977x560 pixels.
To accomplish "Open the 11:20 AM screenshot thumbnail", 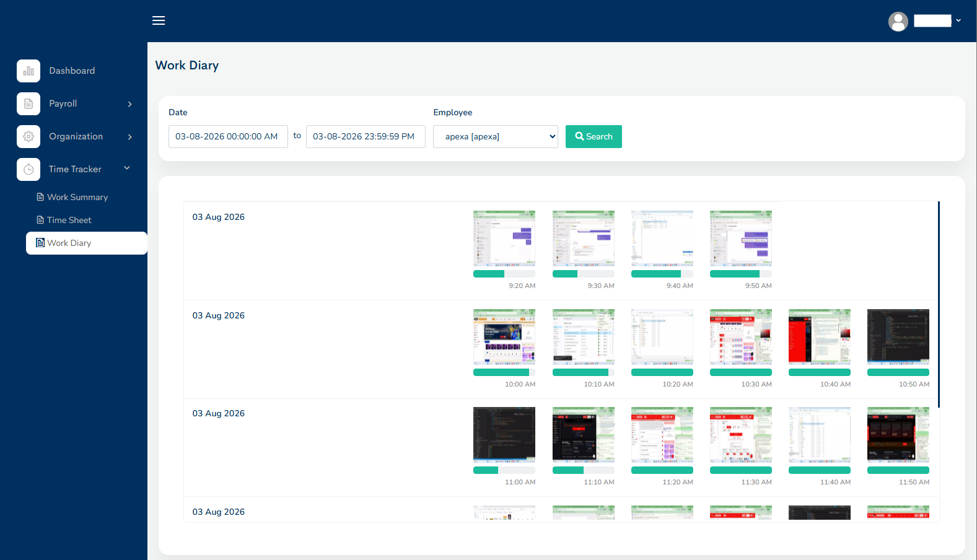I will [662, 435].
